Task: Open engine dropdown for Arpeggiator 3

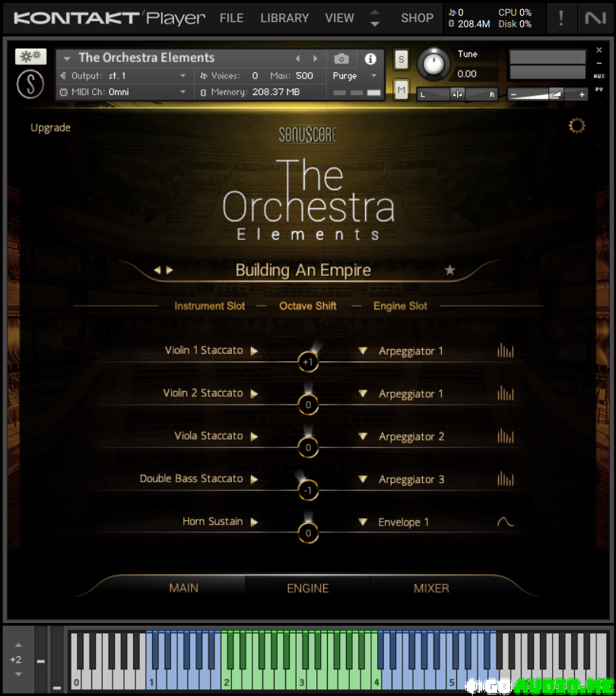Action: click(363, 479)
